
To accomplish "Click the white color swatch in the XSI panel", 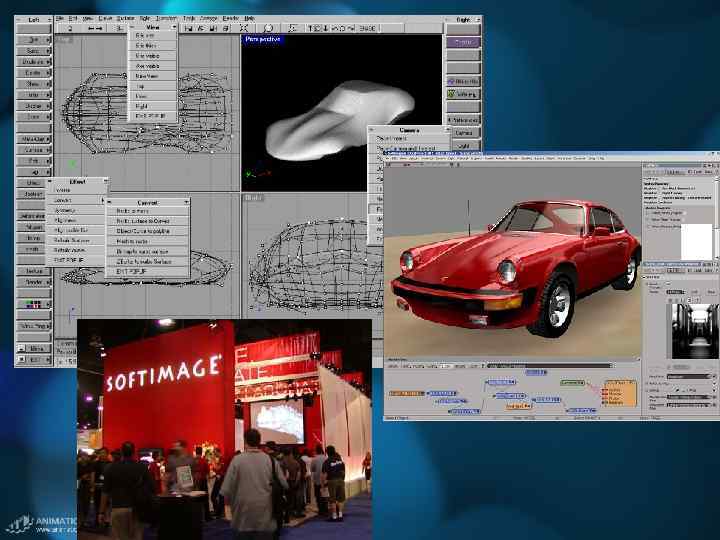I will 696,242.
